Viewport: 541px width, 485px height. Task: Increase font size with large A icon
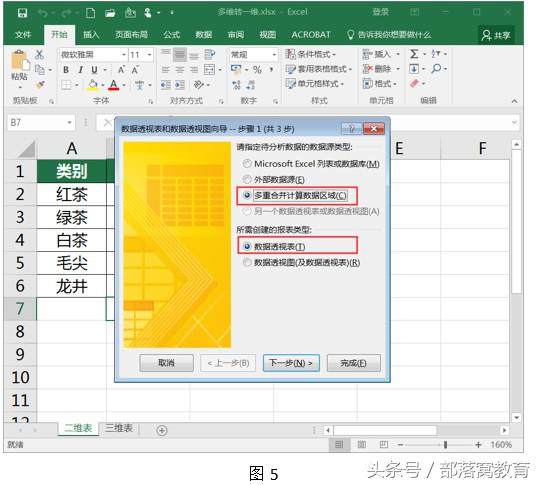pos(121,70)
